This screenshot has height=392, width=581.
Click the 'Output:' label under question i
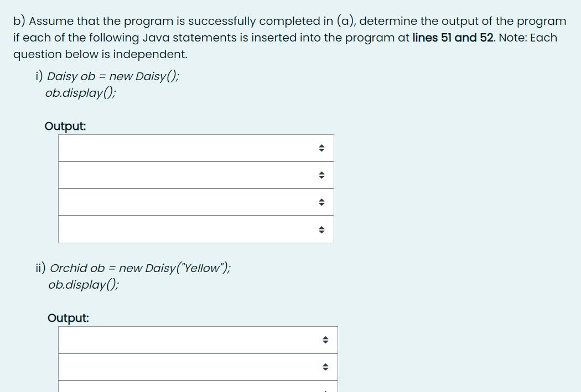click(65, 126)
